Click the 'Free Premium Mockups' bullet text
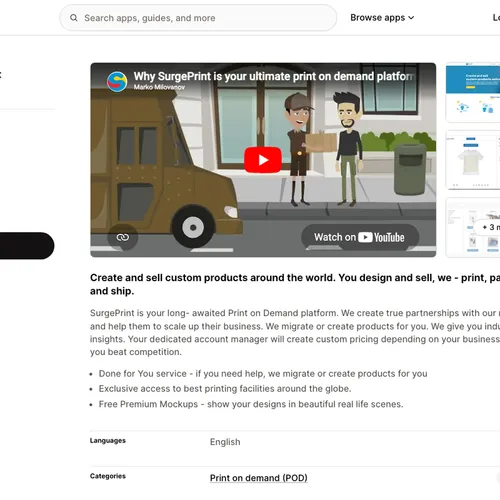 click(x=251, y=404)
